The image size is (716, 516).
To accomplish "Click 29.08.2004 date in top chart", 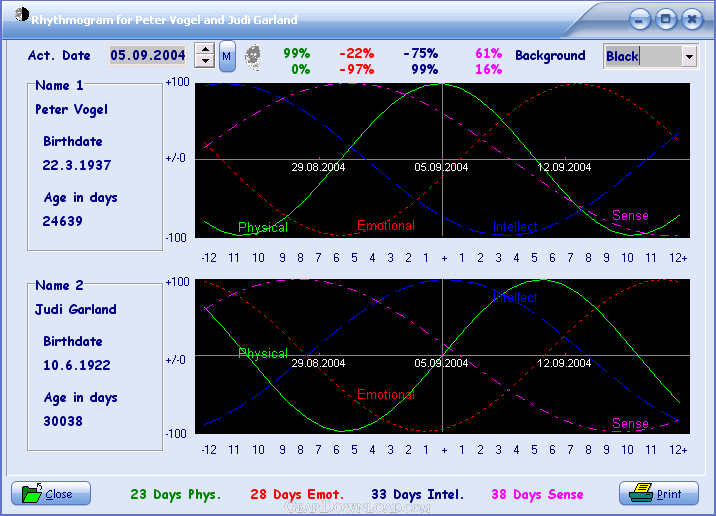I will (x=318, y=168).
